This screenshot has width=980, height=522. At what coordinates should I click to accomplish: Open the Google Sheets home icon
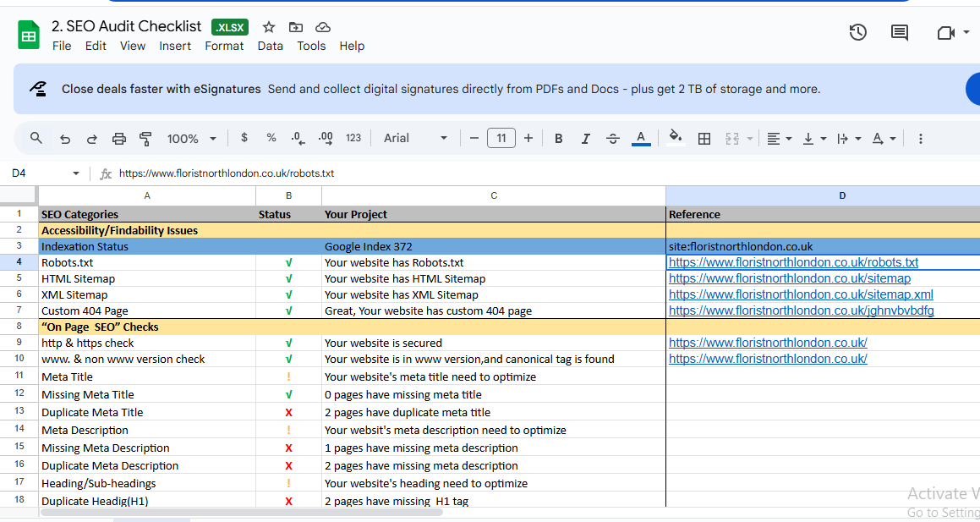(x=28, y=35)
